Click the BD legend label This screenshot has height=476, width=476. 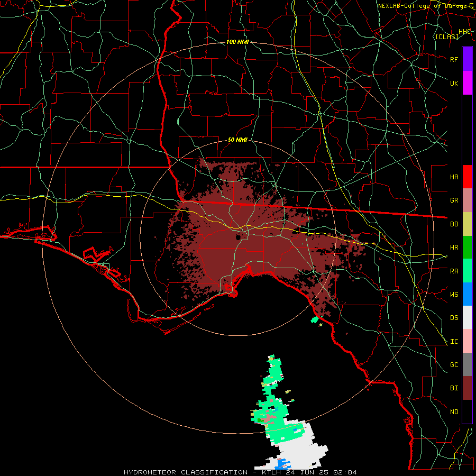pyautogui.click(x=454, y=224)
